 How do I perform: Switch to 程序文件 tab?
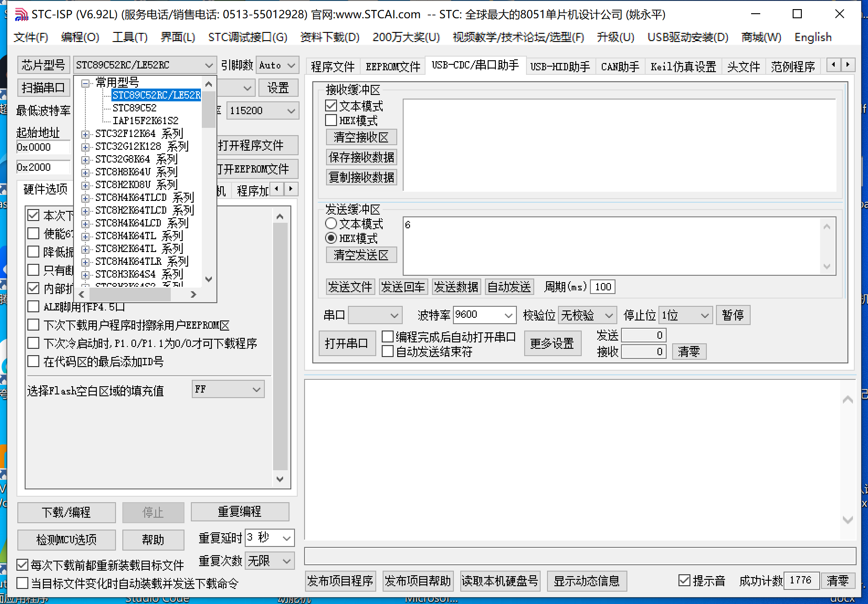click(332, 67)
